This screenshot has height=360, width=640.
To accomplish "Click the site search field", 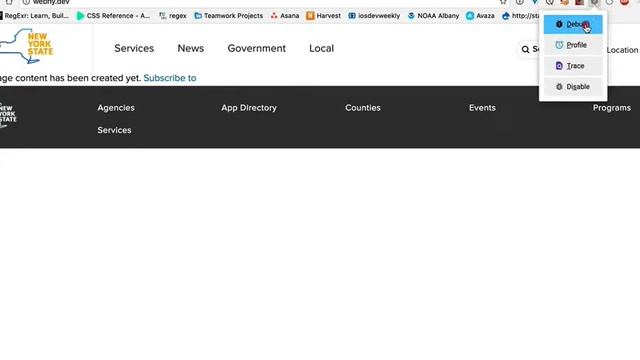I will pos(529,50).
